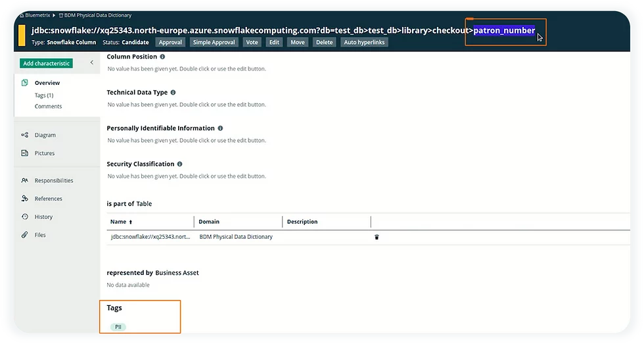The height and width of the screenshot is (344, 644).
Task: Open the References section
Action: 49,199
